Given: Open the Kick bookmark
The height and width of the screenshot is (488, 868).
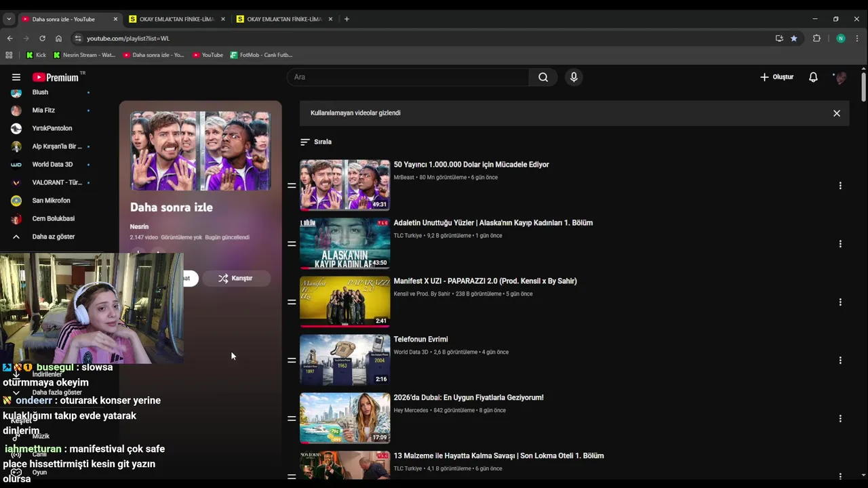Looking at the screenshot, I should (x=36, y=55).
